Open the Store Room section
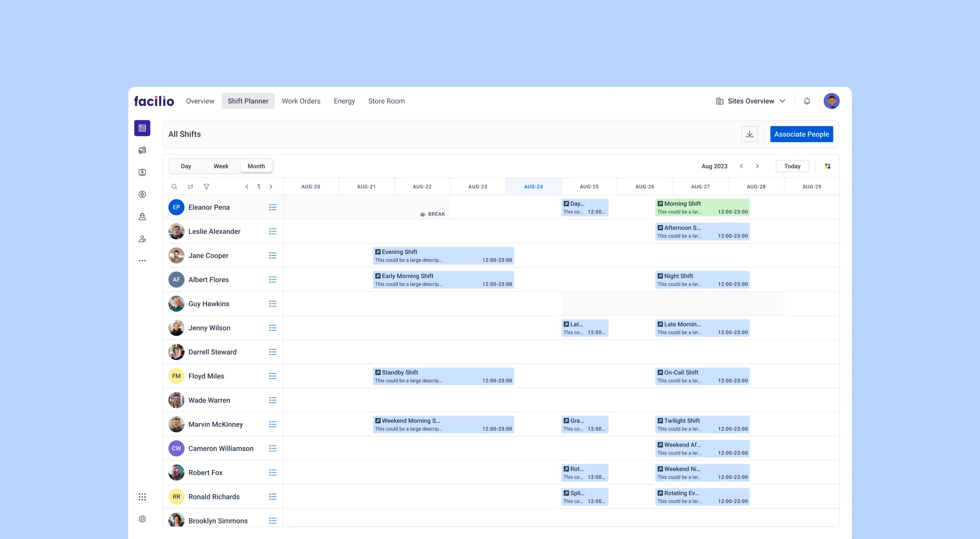 [x=386, y=101]
